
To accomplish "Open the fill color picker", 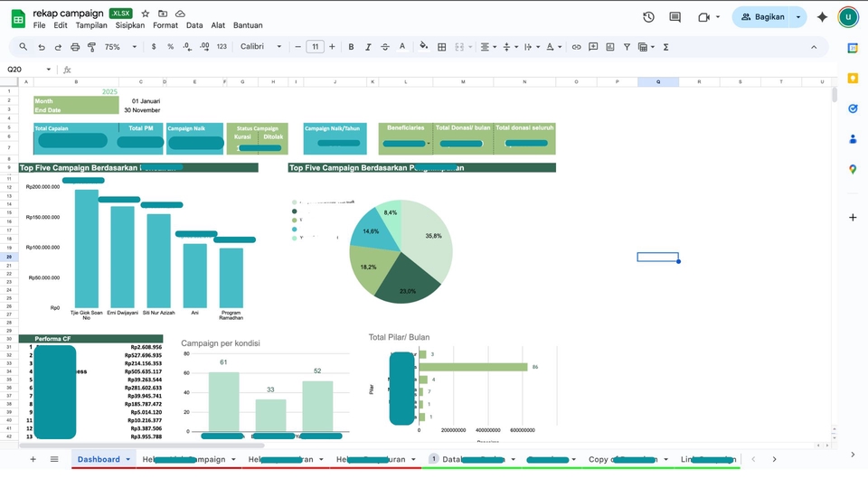I will pyautogui.click(x=425, y=47).
